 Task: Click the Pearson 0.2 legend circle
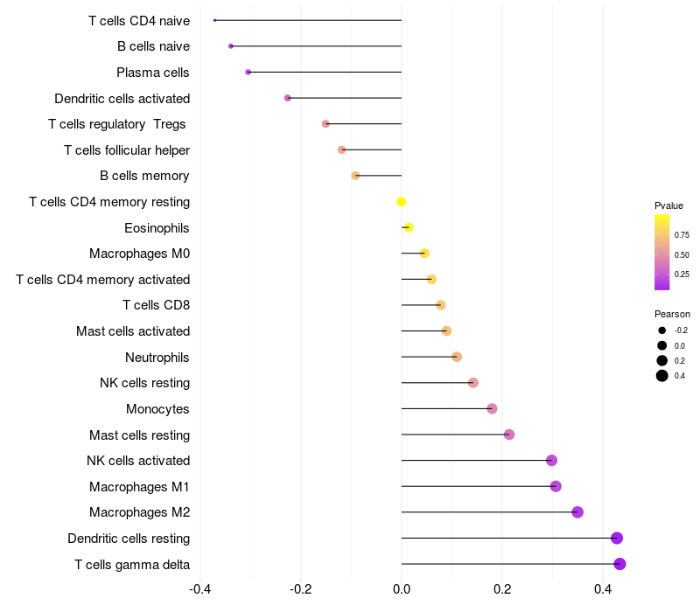(x=661, y=360)
